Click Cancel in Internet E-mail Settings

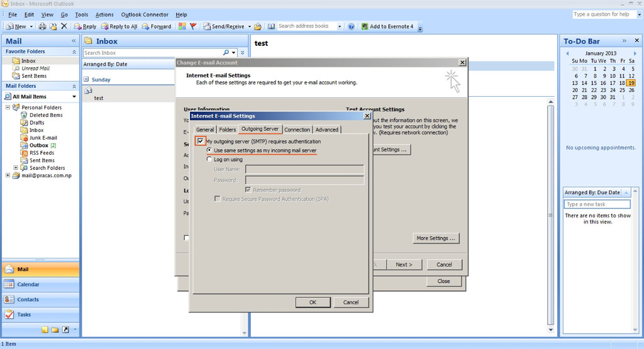click(x=351, y=302)
